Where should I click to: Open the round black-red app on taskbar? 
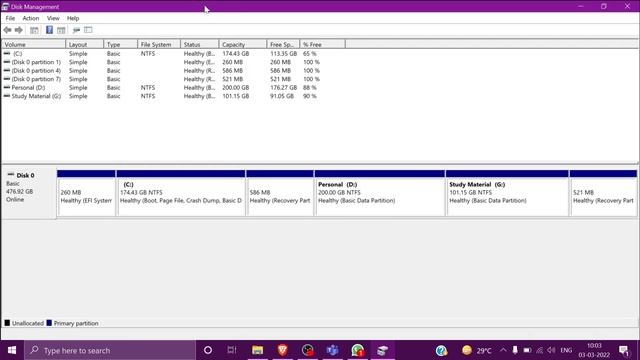point(307,350)
